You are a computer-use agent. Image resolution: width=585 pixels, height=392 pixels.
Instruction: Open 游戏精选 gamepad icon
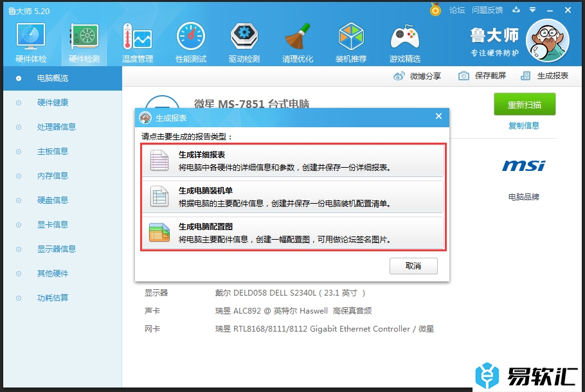405,43
